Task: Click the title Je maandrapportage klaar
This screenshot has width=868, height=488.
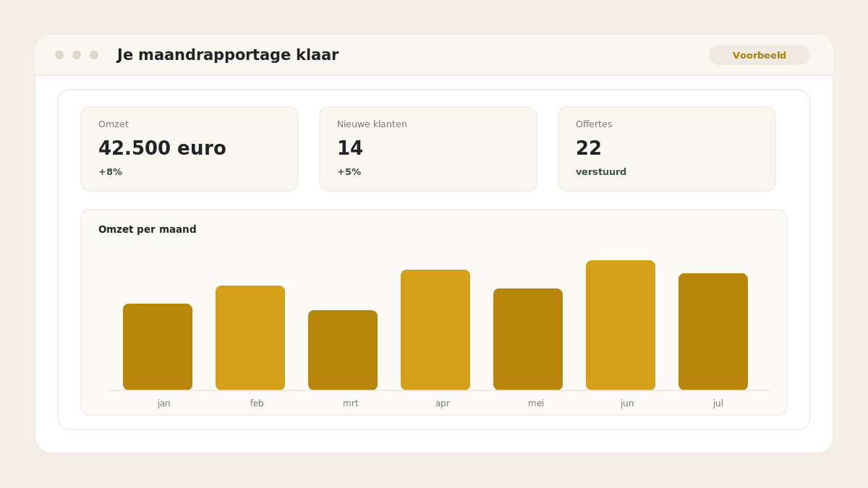Action: point(228,55)
